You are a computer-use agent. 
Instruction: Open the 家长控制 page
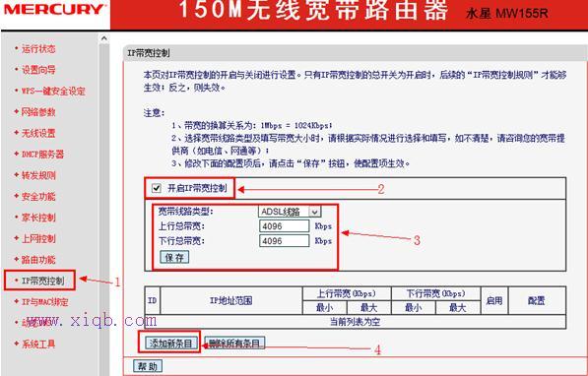pos(38,218)
